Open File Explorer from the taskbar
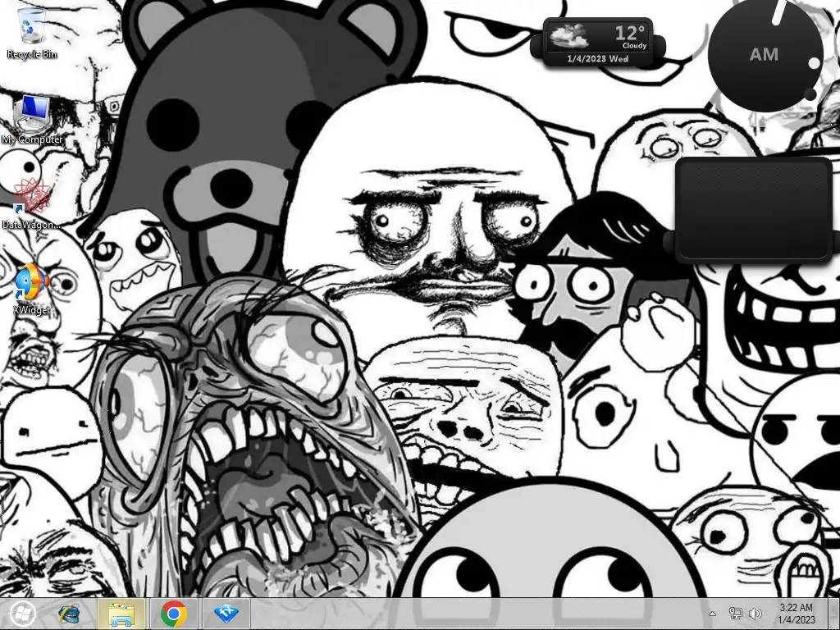The height and width of the screenshot is (630, 840). [121, 614]
